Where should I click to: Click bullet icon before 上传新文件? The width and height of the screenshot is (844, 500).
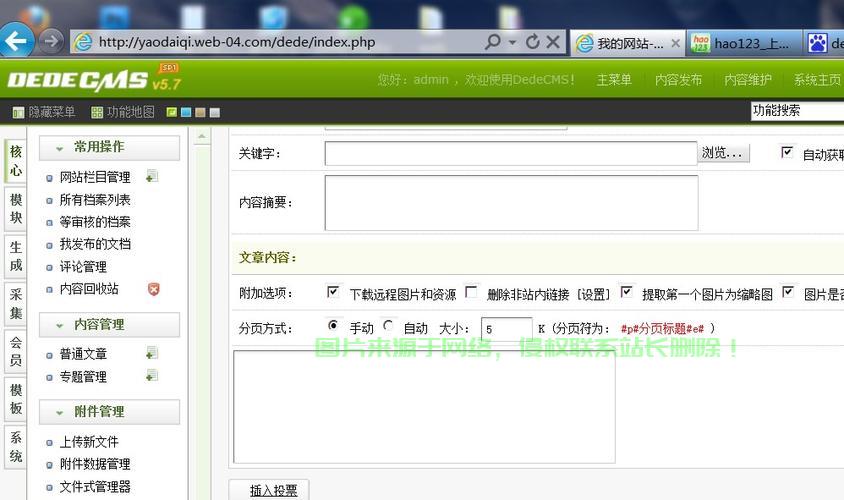pyautogui.click(x=50, y=443)
